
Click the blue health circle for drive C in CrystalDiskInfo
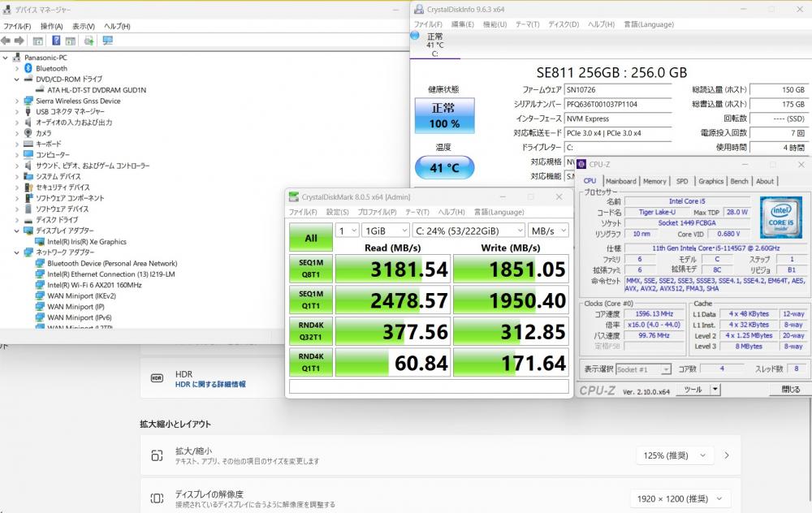point(415,35)
